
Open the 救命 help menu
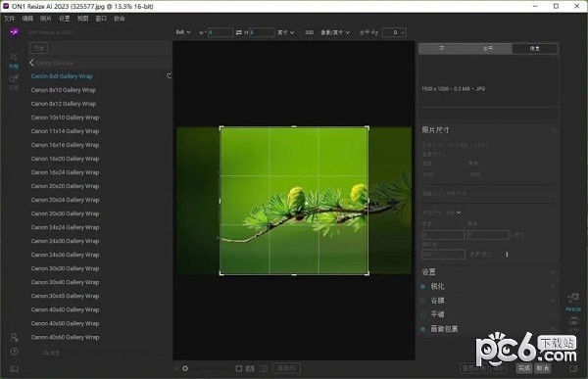tap(120, 19)
